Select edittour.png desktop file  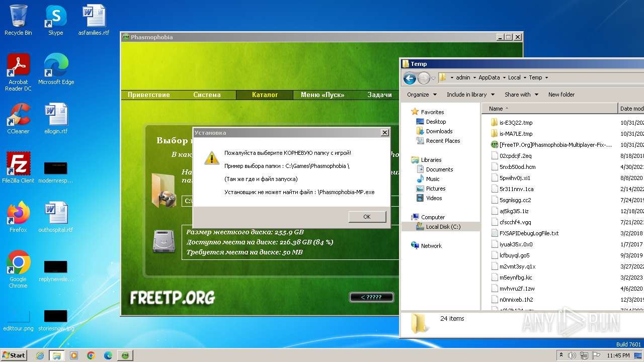click(x=18, y=321)
